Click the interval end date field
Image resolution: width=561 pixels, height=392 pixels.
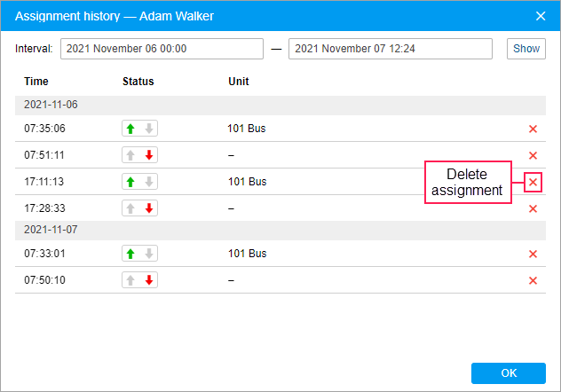click(390, 49)
